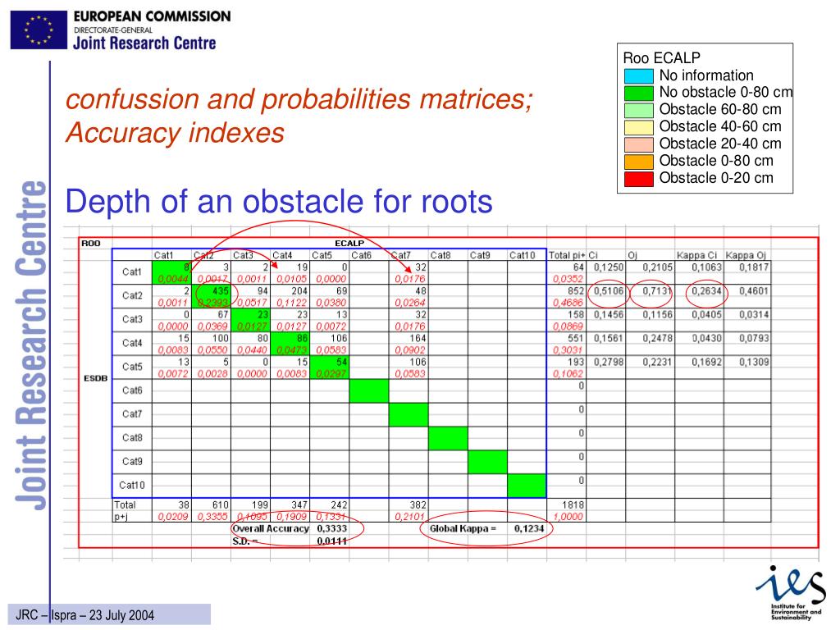Click the column total 347
Screen dimensions: 840x630
(x=299, y=504)
